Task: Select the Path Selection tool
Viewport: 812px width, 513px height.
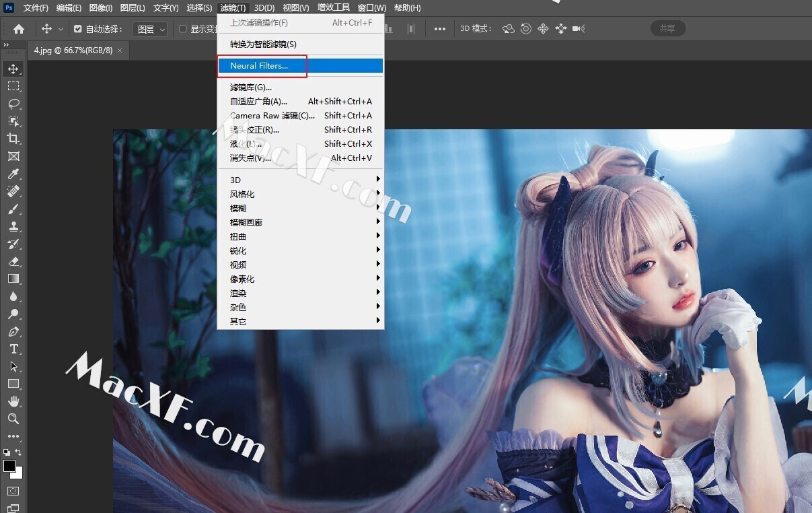Action: [13, 366]
